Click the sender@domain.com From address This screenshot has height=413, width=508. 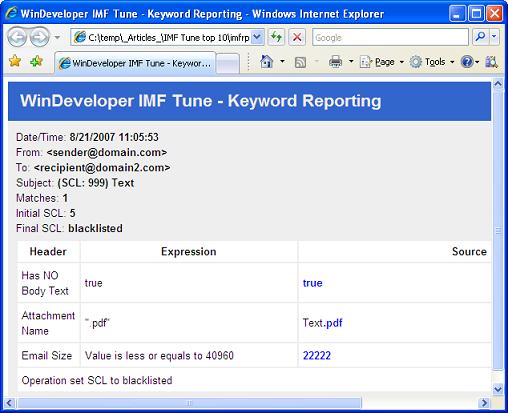point(107,152)
